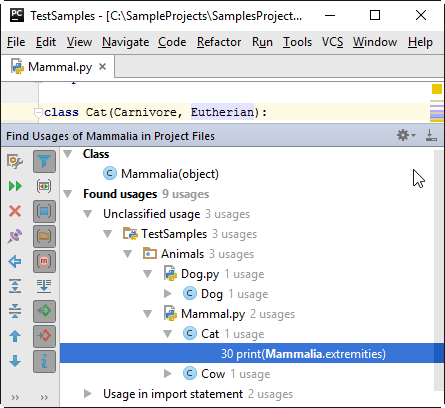Viewport: 445px width, 408px height.
Task: Go to previous occurrence with up arrow
Action: pyautogui.click(x=15, y=336)
